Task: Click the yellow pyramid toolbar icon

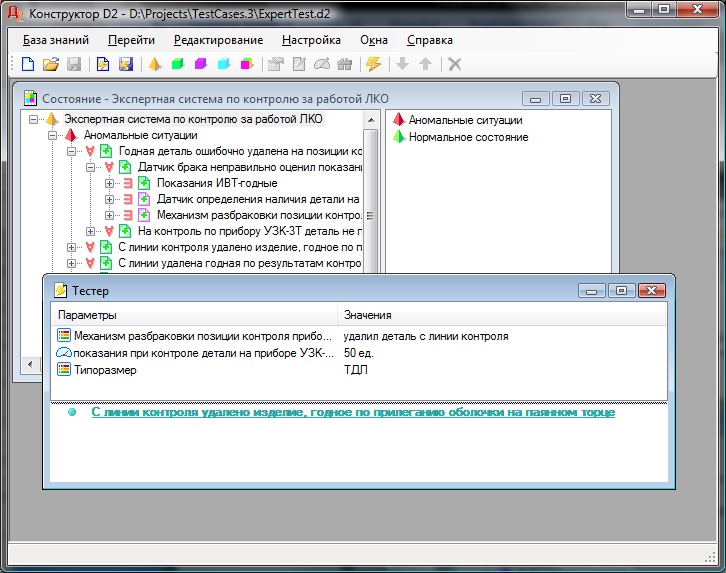Action: click(x=155, y=65)
